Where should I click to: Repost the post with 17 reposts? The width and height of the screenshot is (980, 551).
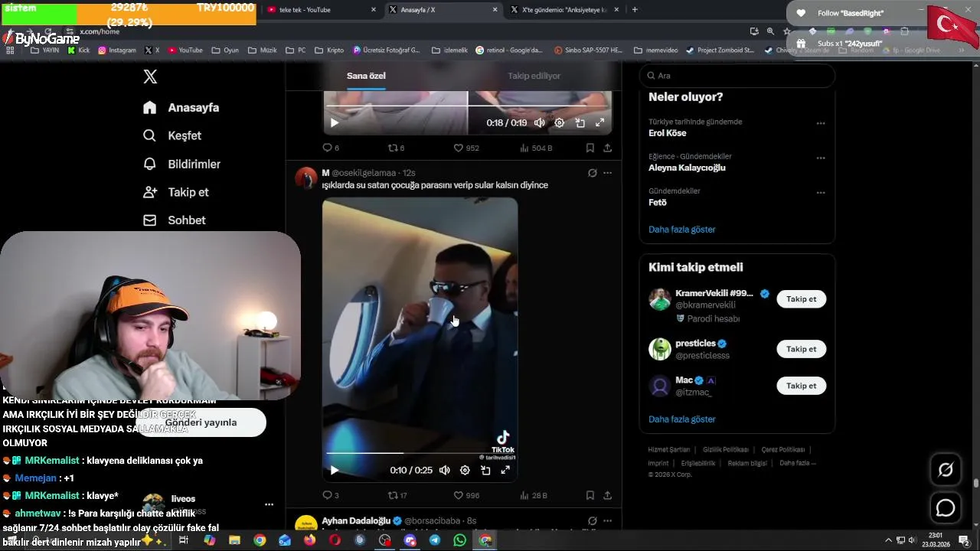397,495
